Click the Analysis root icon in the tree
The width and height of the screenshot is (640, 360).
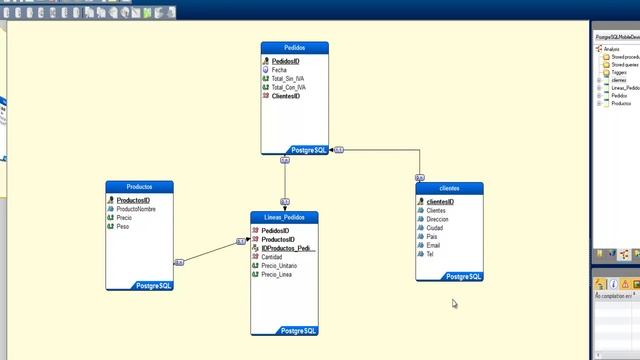599,49
